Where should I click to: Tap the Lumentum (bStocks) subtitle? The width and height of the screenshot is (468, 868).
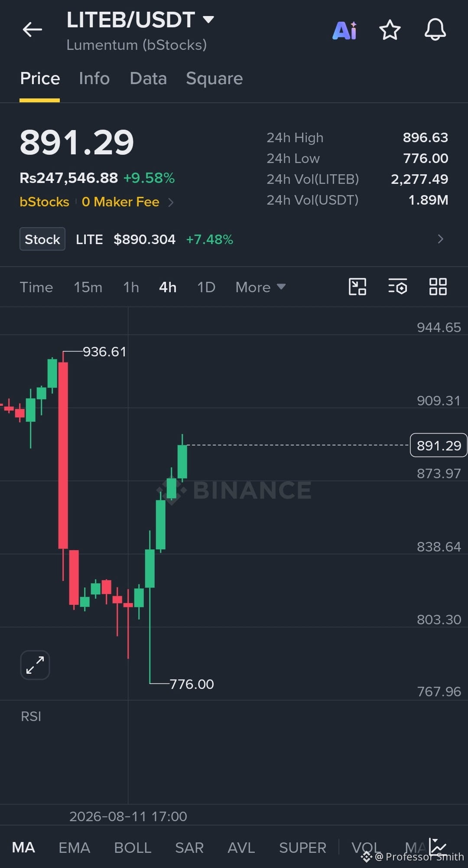click(136, 45)
